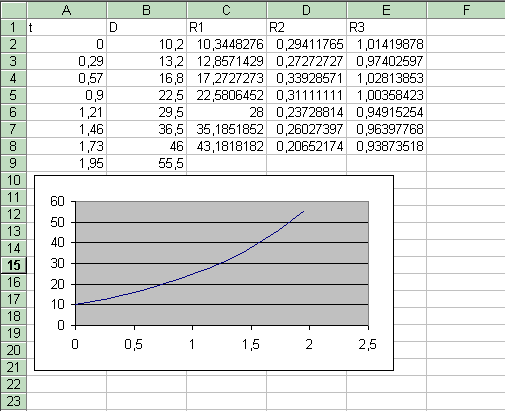This screenshot has width=505, height=411.
Task: Click the blue curve in the chart
Action: [193, 275]
